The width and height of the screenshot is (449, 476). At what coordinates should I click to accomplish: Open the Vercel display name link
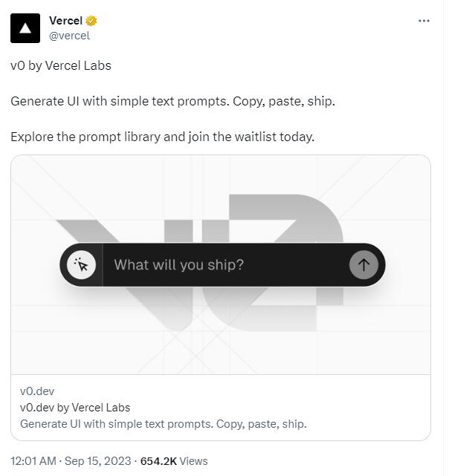[65, 21]
